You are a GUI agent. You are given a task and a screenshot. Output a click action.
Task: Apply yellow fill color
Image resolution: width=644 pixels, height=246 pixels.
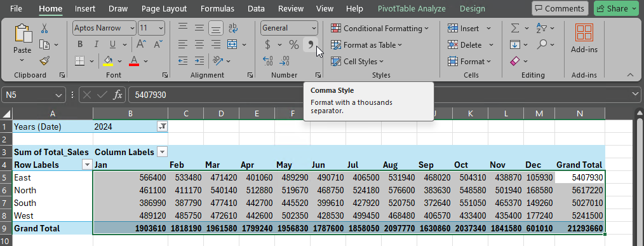tap(108, 61)
